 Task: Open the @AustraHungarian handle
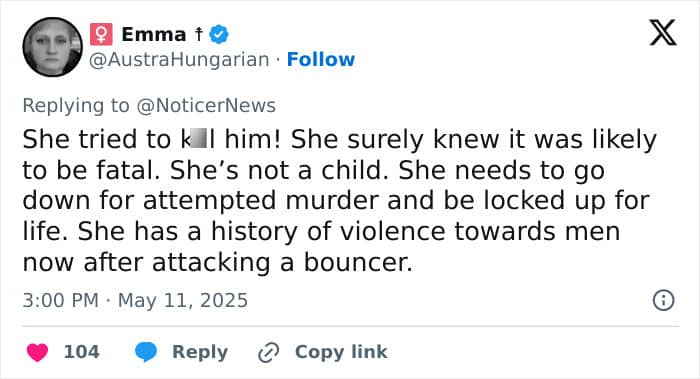[x=179, y=60]
